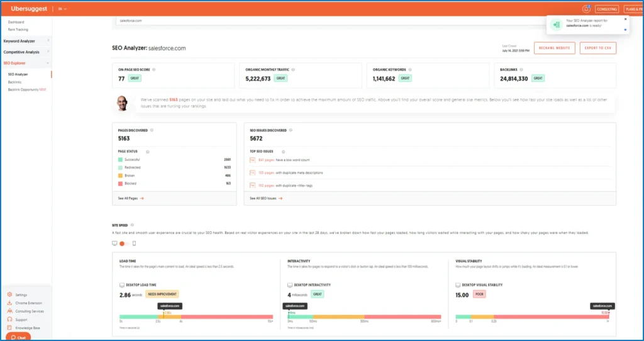Click the See All SEO Issues link
This screenshot has height=341, width=644.
click(x=266, y=198)
